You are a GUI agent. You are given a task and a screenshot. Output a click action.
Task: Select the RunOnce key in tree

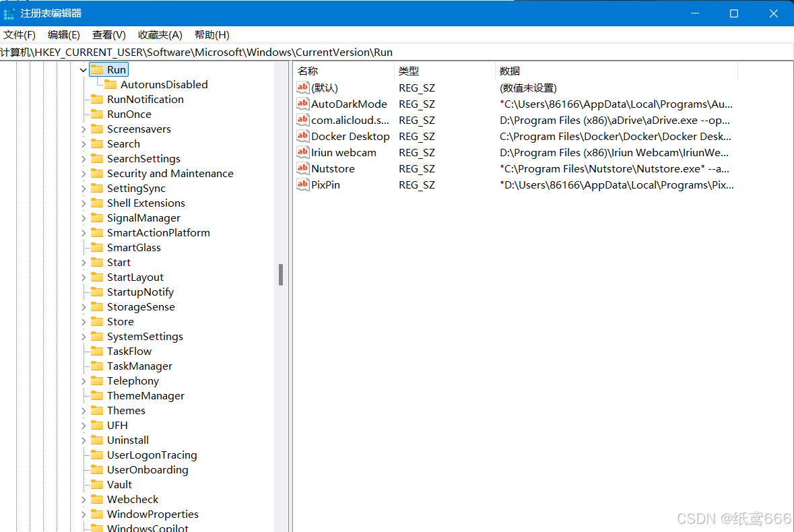129,114
